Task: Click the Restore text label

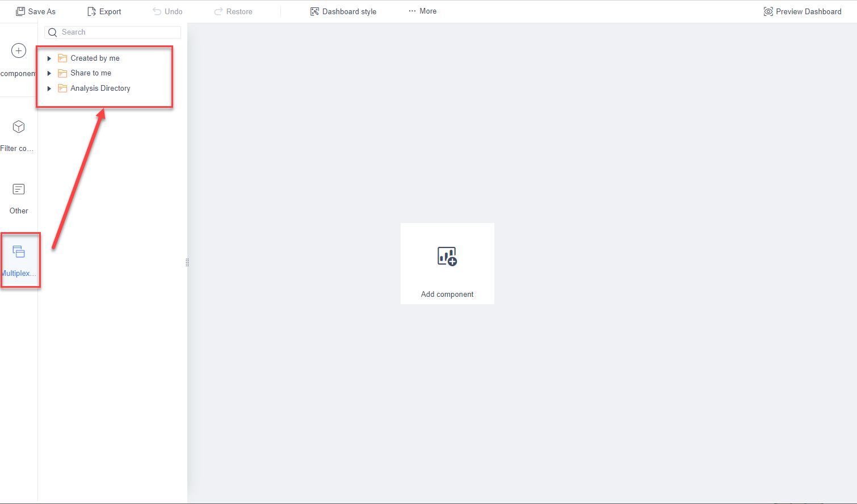Action: (x=240, y=11)
